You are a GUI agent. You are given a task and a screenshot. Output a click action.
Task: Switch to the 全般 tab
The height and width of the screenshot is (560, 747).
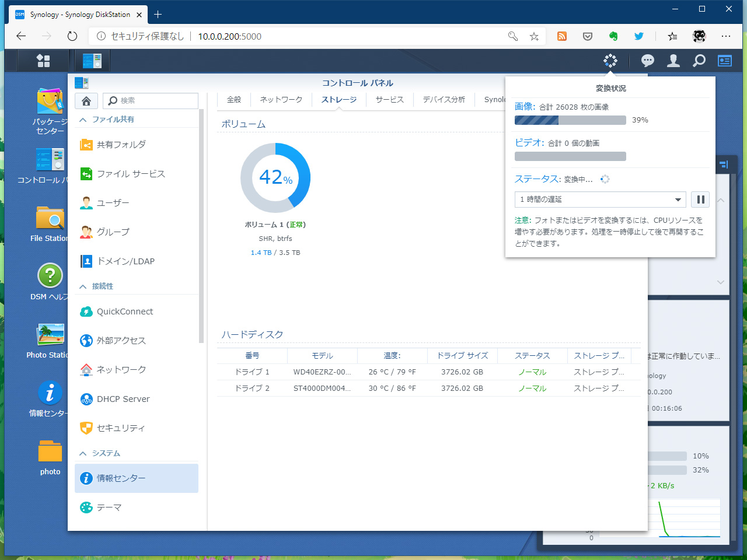pos(234,100)
